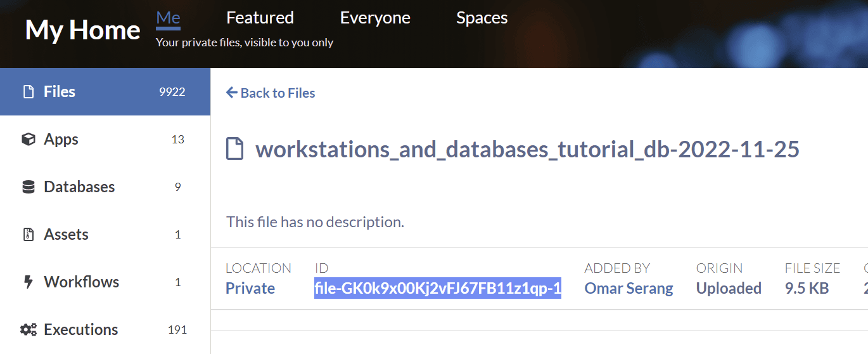
Task: Click the Uploaded origin value
Action: point(729,288)
